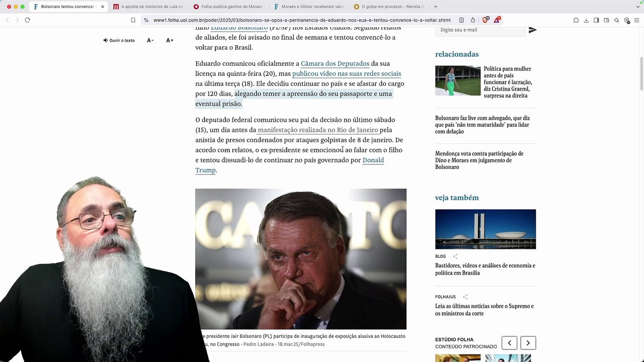644x362 pixels.
Task: Click the address bar URL field
Action: [302, 20]
